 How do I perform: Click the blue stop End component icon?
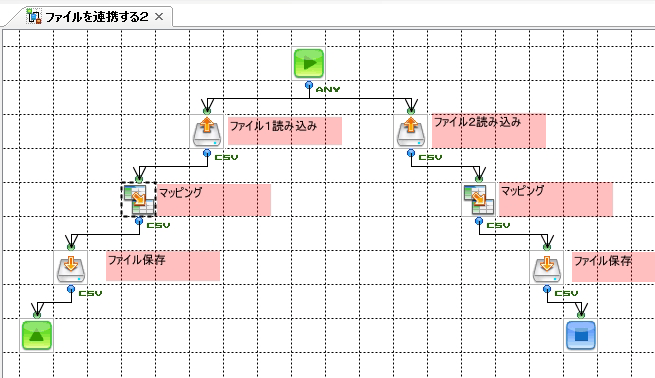point(581,335)
